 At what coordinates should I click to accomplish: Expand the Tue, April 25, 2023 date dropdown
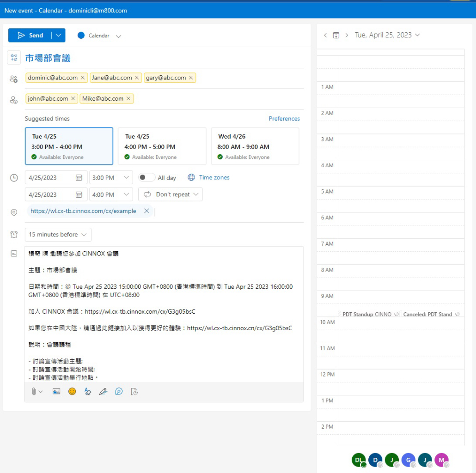tap(387, 35)
